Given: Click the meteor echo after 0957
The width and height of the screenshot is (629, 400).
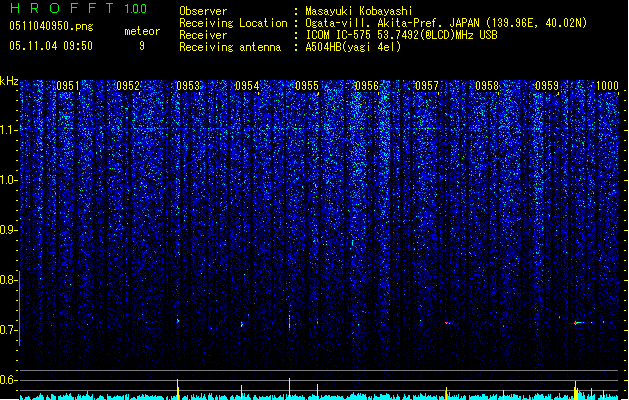Looking at the screenshot, I should [x=448, y=323].
